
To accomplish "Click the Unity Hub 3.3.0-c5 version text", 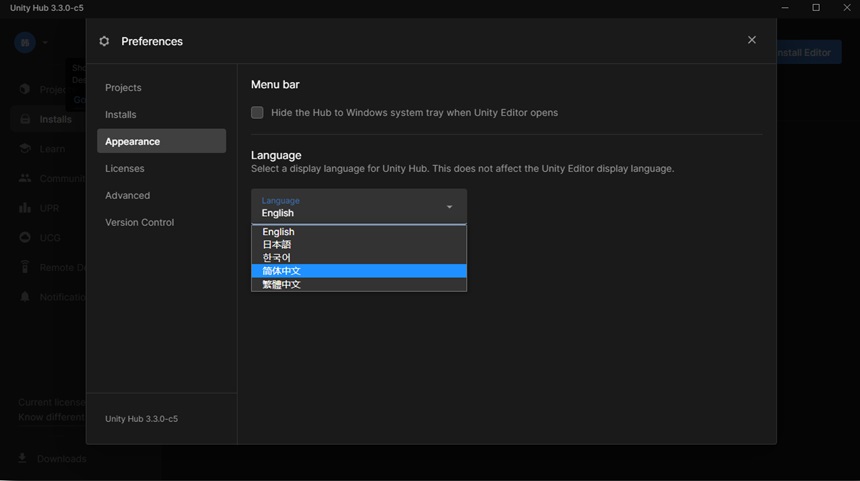I will click(142, 418).
